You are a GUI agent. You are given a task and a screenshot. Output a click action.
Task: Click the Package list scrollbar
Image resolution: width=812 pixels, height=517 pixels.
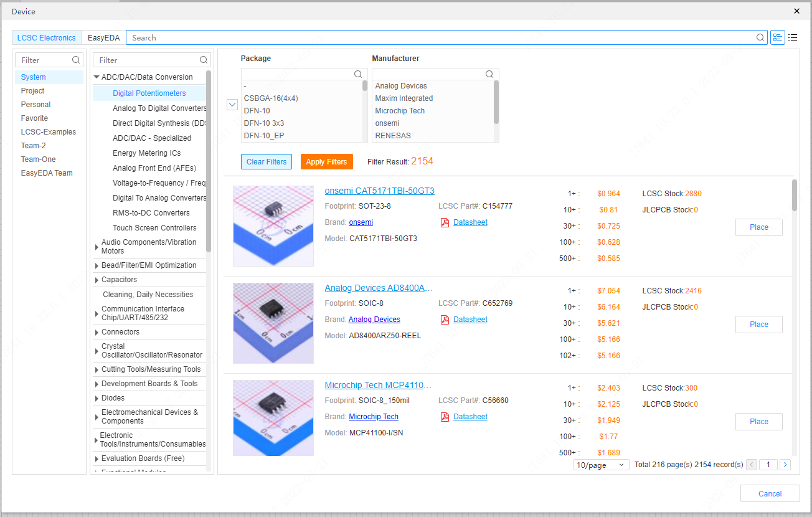(x=365, y=86)
